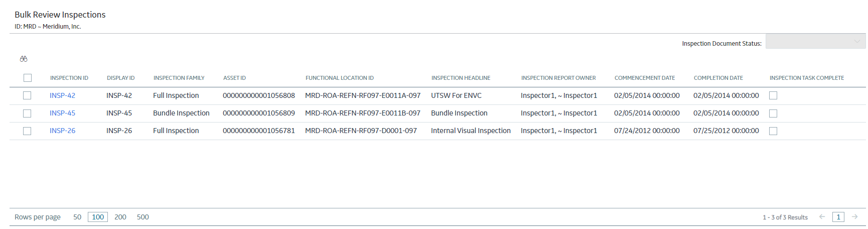Viewport: 868px width, 229px height.
Task: Set rows per page to 500
Action: click(x=143, y=217)
